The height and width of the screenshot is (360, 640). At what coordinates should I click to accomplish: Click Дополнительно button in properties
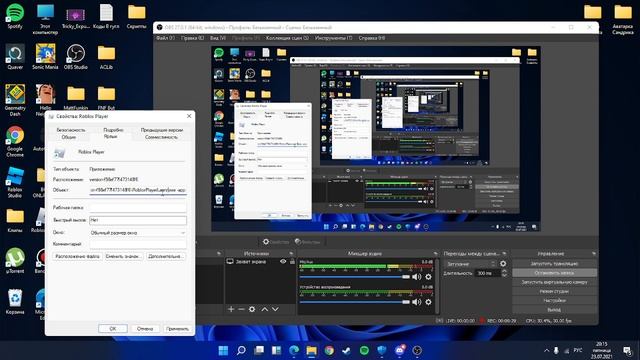coord(166,256)
